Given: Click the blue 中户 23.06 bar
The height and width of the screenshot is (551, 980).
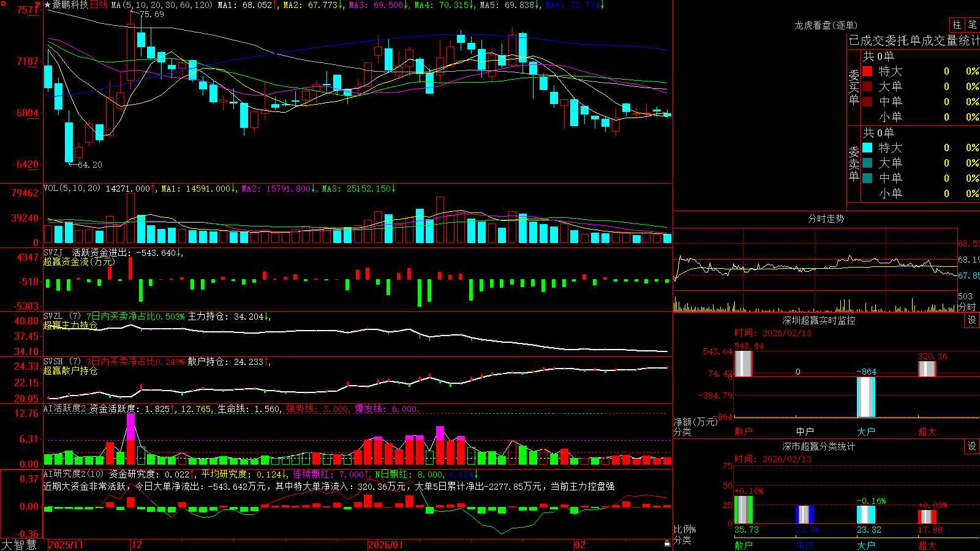Looking at the screenshot, I should pyautogui.click(x=805, y=514).
